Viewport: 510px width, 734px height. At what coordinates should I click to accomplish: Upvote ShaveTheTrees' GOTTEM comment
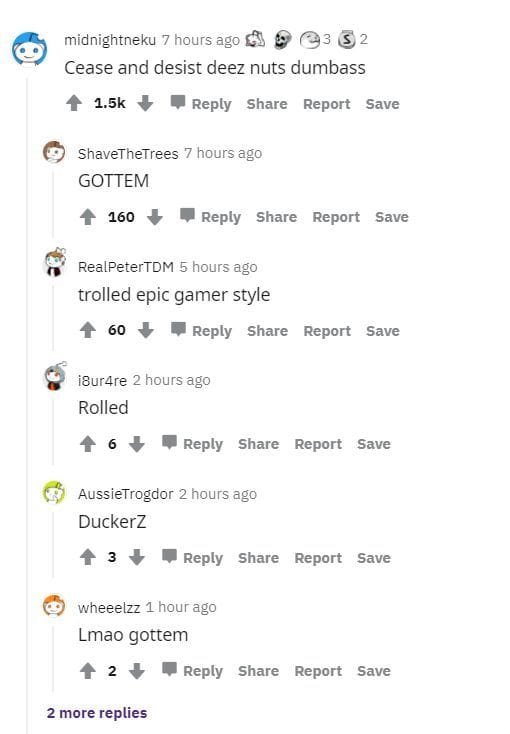pyautogui.click(x=88, y=217)
